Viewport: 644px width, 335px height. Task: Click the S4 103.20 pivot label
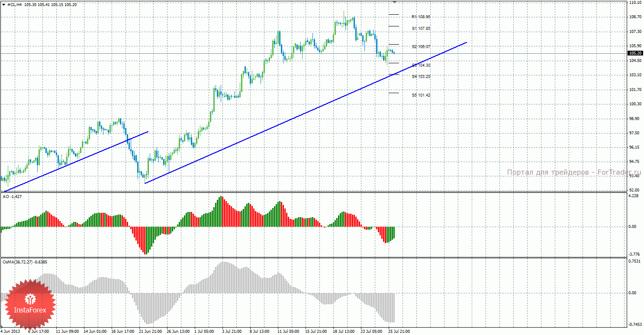tap(421, 76)
